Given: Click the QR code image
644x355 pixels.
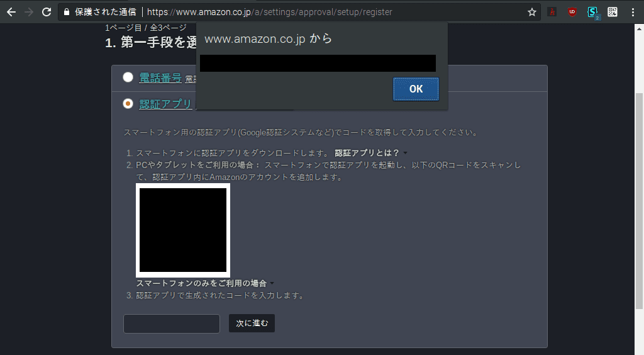Looking at the screenshot, I should pos(183,230).
